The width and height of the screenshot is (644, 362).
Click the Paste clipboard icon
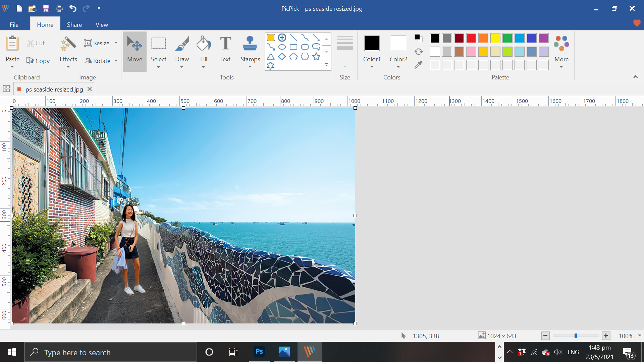click(x=12, y=44)
